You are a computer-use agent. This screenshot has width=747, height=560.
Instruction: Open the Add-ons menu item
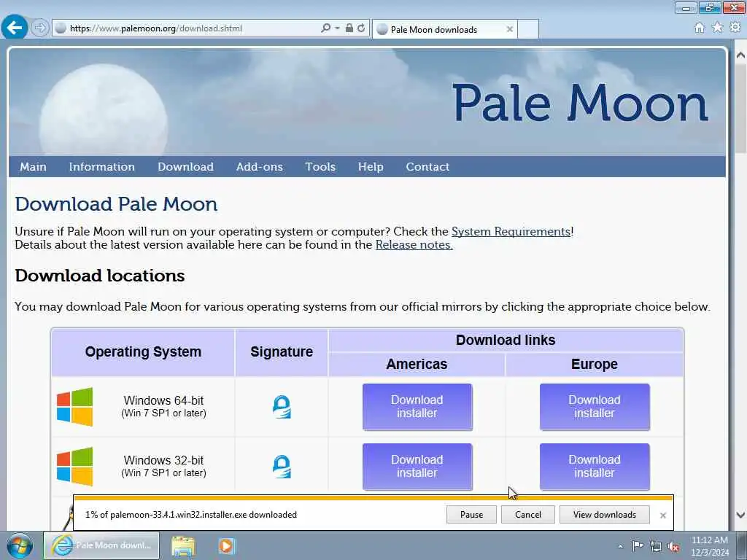[259, 167]
